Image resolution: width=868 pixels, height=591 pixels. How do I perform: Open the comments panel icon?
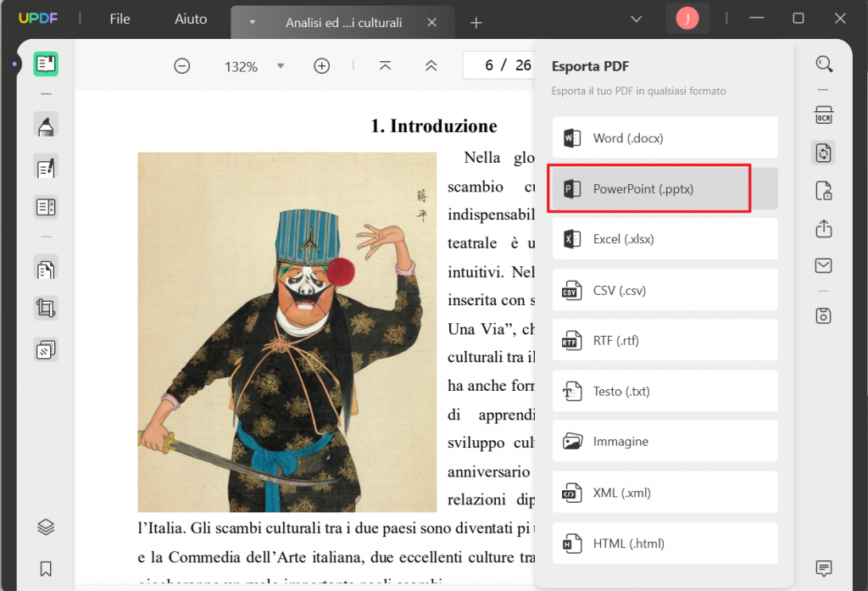824,568
